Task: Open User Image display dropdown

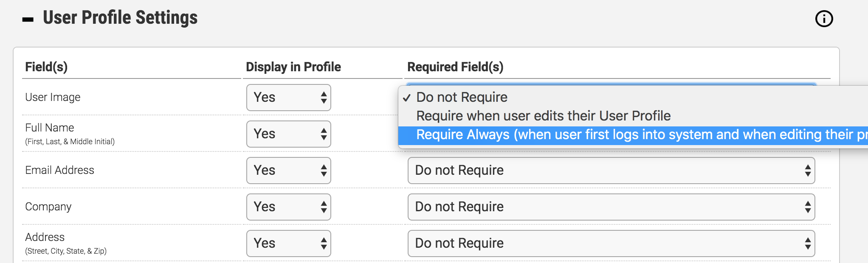Action: [x=289, y=98]
